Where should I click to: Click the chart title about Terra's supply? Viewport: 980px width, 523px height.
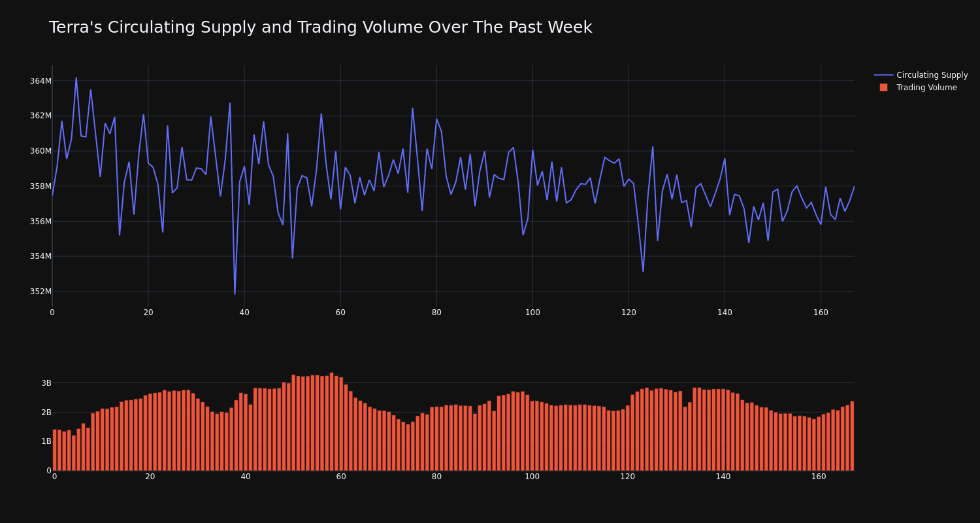(320, 27)
